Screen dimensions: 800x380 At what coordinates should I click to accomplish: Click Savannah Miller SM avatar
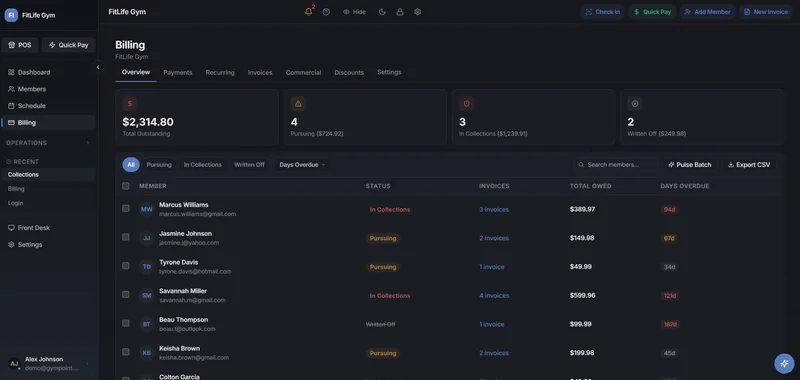pos(146,295)
